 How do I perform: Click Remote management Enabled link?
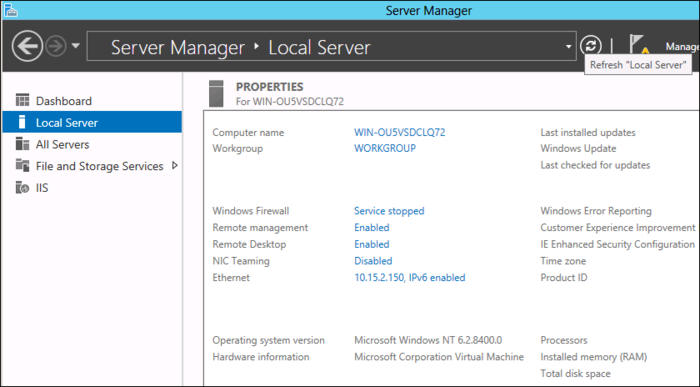[x=372, y=228]
